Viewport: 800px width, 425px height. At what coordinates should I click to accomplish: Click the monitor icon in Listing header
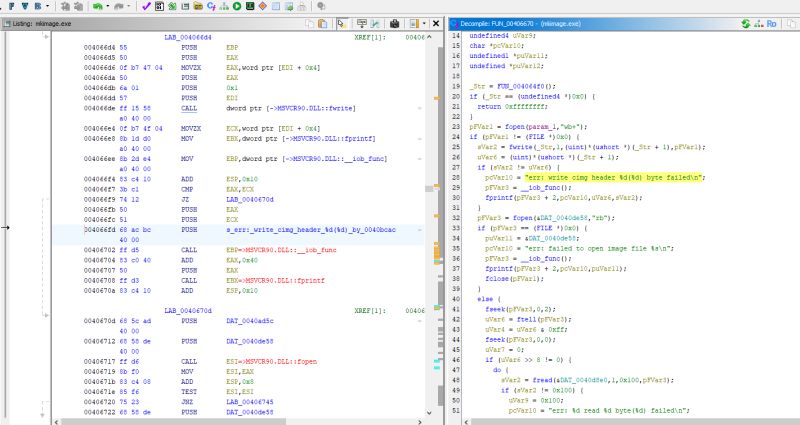tap(362, 23)
